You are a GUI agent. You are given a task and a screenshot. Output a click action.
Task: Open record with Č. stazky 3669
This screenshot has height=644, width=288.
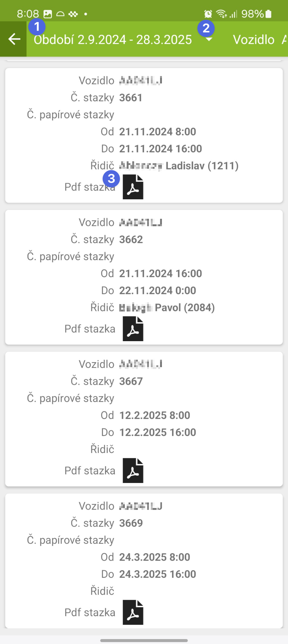[x=131, y=523]
